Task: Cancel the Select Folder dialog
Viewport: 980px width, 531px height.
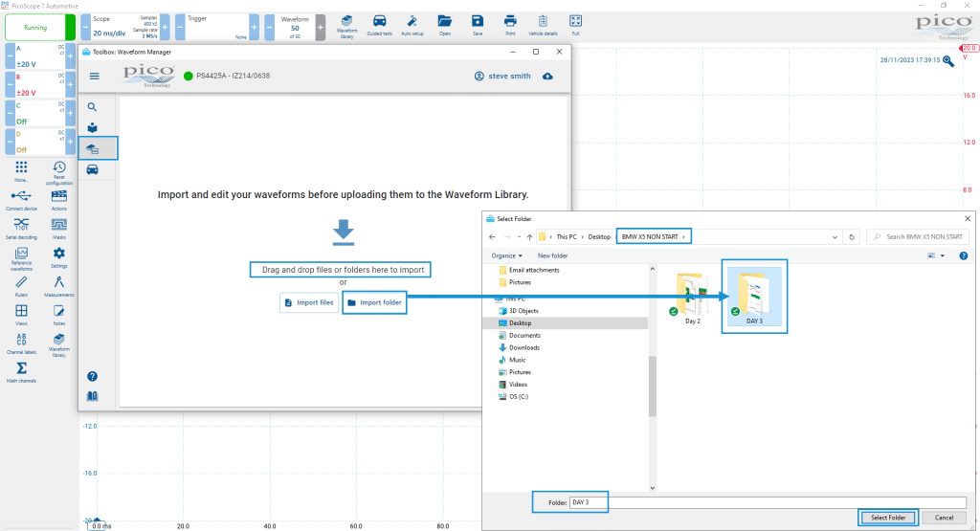Action: point(944,518)
